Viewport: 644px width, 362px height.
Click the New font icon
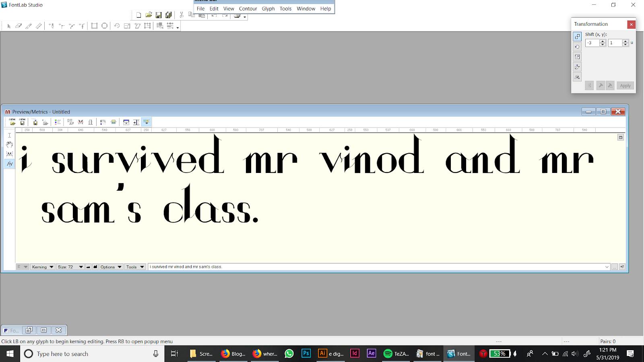139,15
